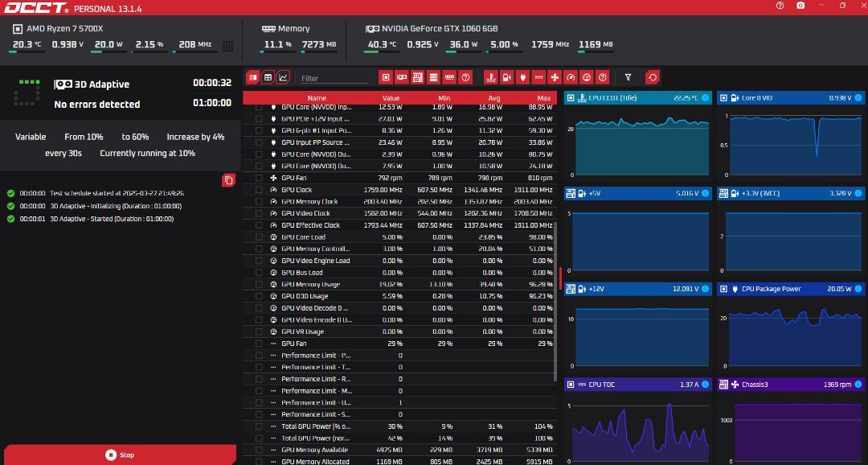868x465 pixels.
Task: Open info for the CPU Package Power graph
Action: pyautogui.click(x=858, y=289)
